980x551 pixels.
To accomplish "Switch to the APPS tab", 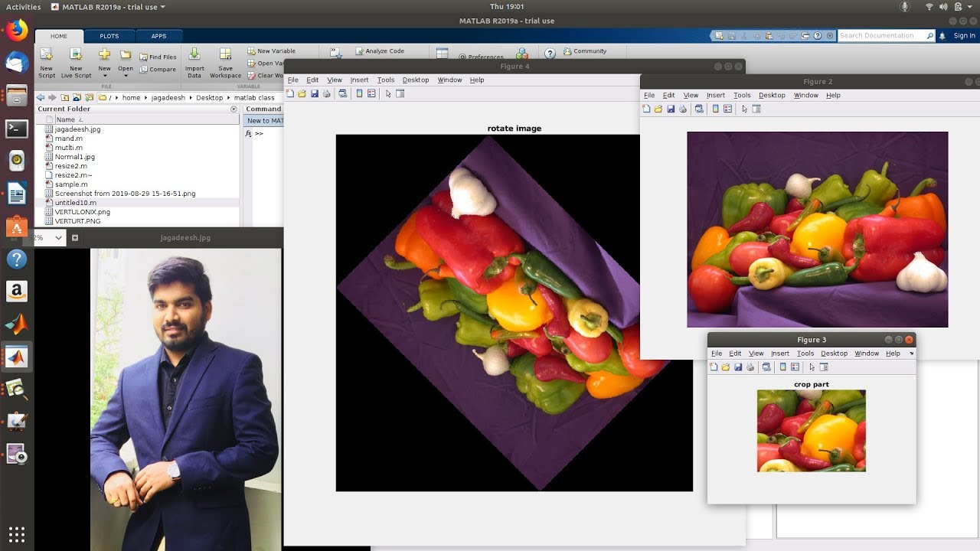I will click(158, 36).
